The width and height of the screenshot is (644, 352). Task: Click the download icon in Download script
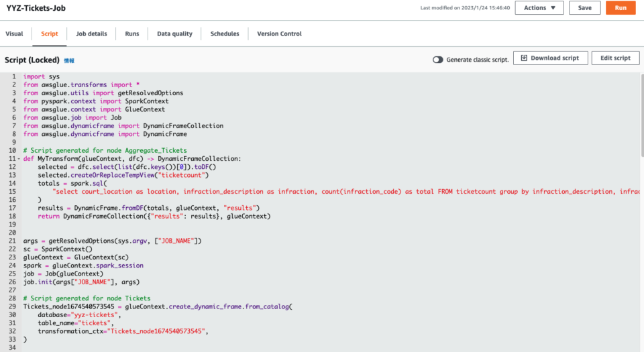524,58
